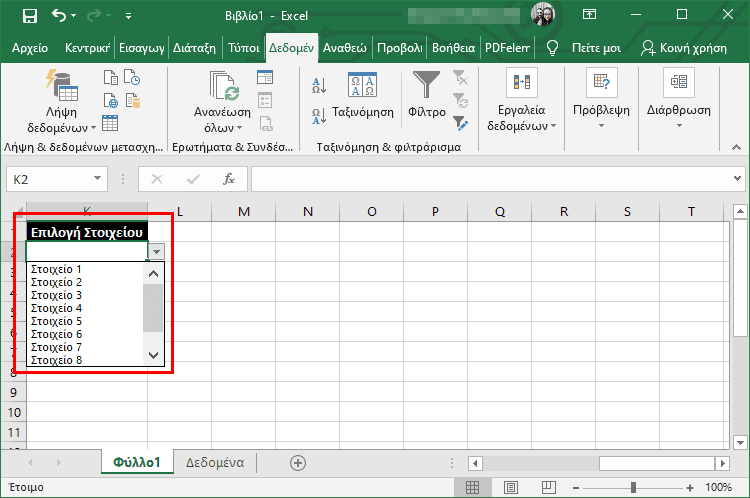Click the zoom slider handle
Screen dimensions: 750x498
[x=633, y=487]
